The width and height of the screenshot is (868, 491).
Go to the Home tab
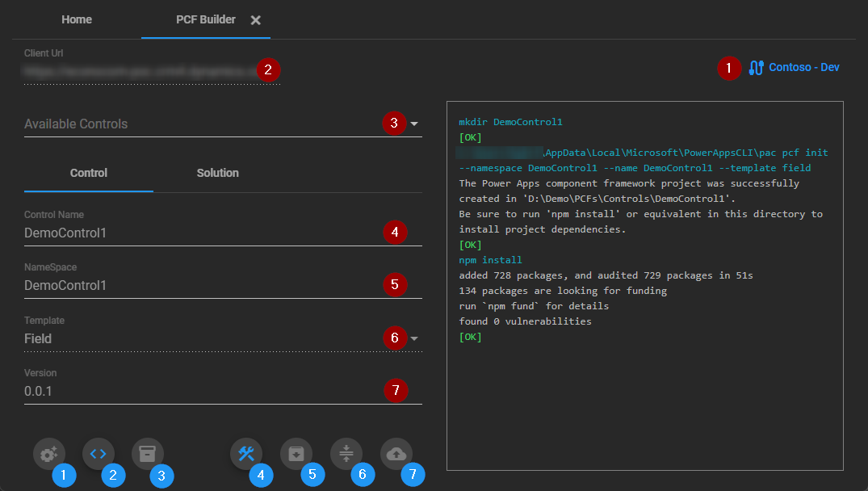point(77,19)
